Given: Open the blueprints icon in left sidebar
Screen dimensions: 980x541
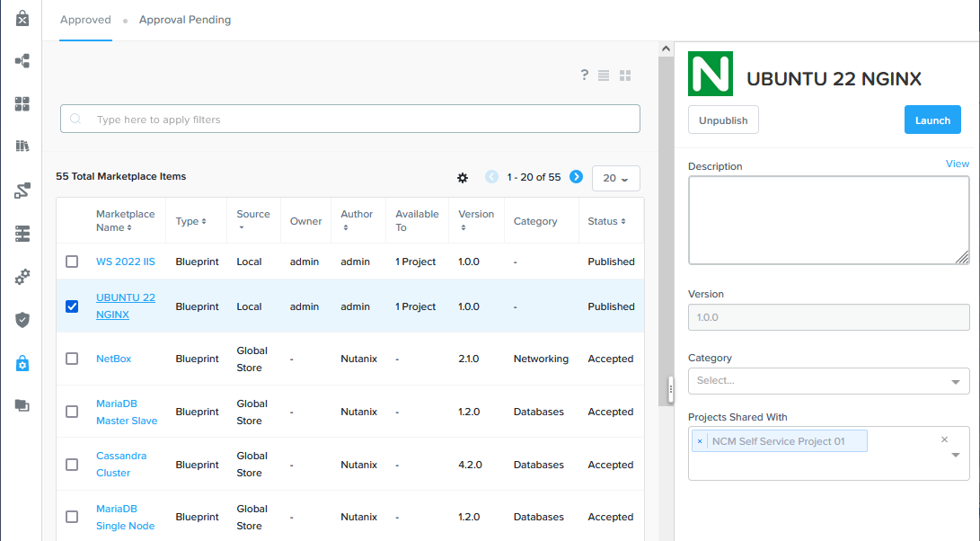Looking at the screenshot, I should (x=22, y=61).
